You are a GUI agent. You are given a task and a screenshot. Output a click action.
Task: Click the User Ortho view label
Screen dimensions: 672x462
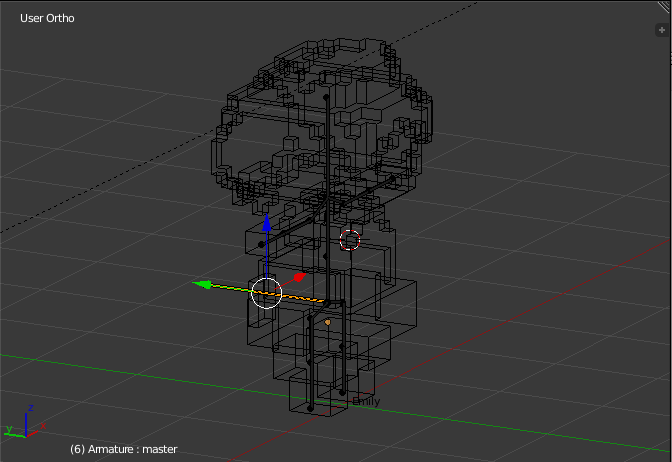point(47,18)
